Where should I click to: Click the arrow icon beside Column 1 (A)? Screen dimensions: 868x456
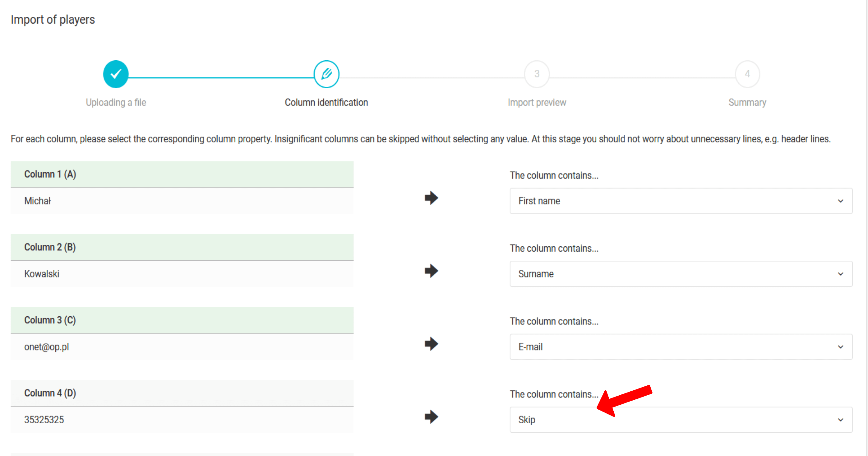tap(431, 198)
